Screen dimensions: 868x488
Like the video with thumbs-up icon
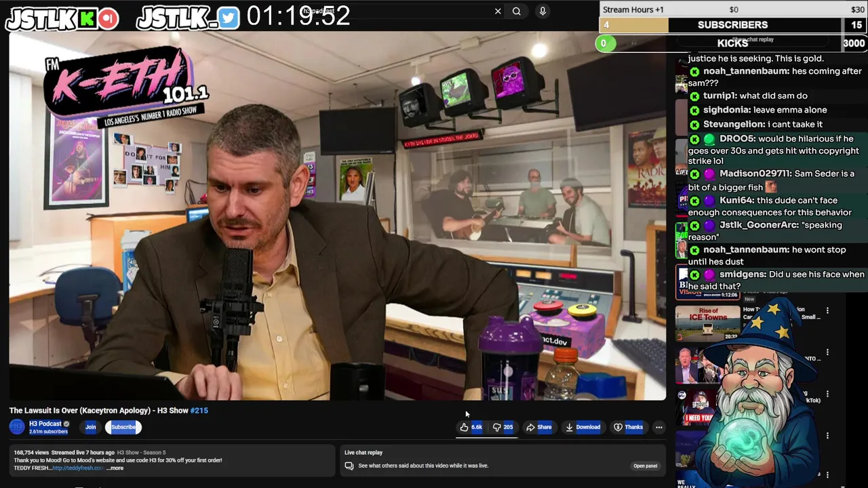click(471, 427)
